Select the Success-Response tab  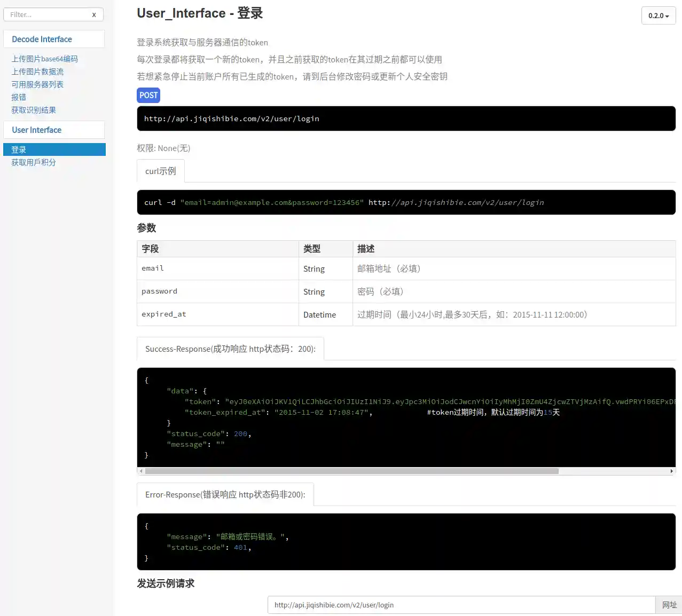(230, 349)
